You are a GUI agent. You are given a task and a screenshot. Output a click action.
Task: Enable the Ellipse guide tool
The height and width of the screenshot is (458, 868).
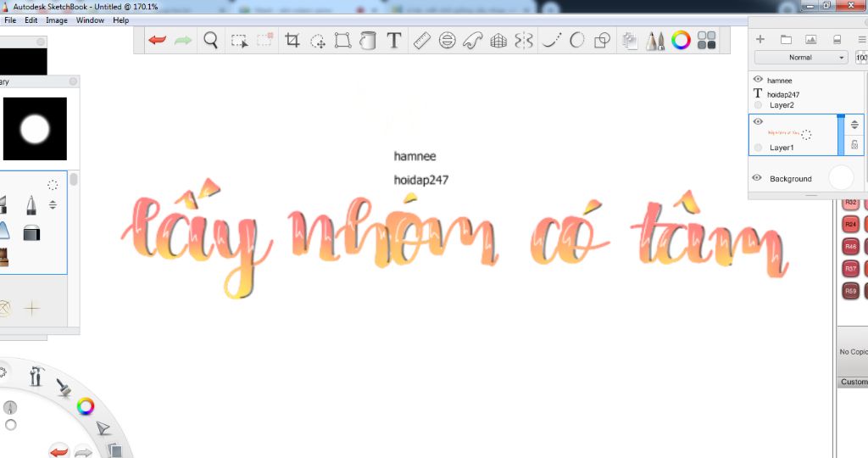coord(448,41)
